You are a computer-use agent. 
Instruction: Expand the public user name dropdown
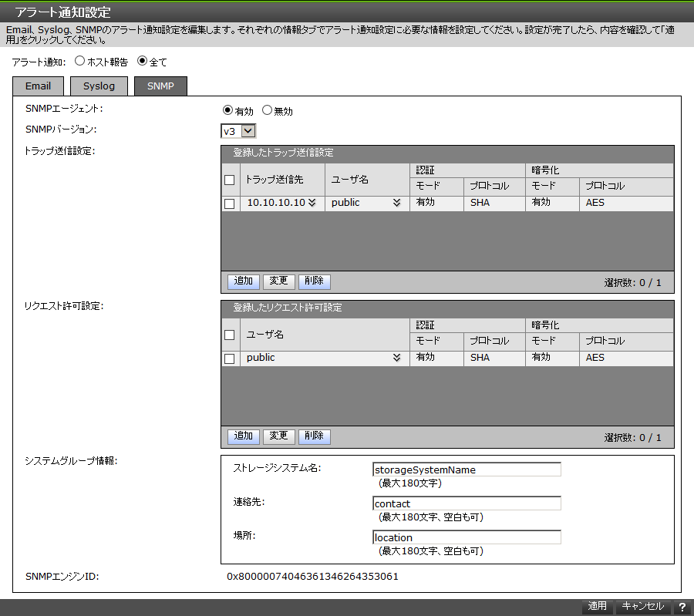[398, 202]
